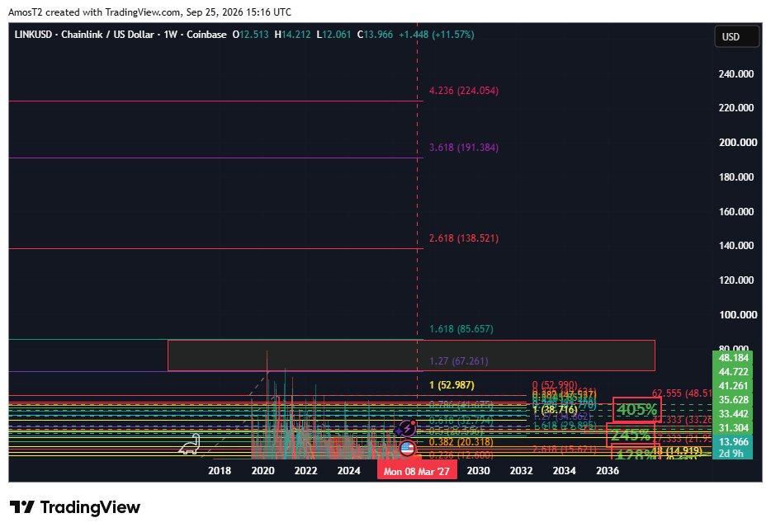Click the 220.000 price axis label
The height and width of the screenshot is (532, 771).
tap(736, 107)
